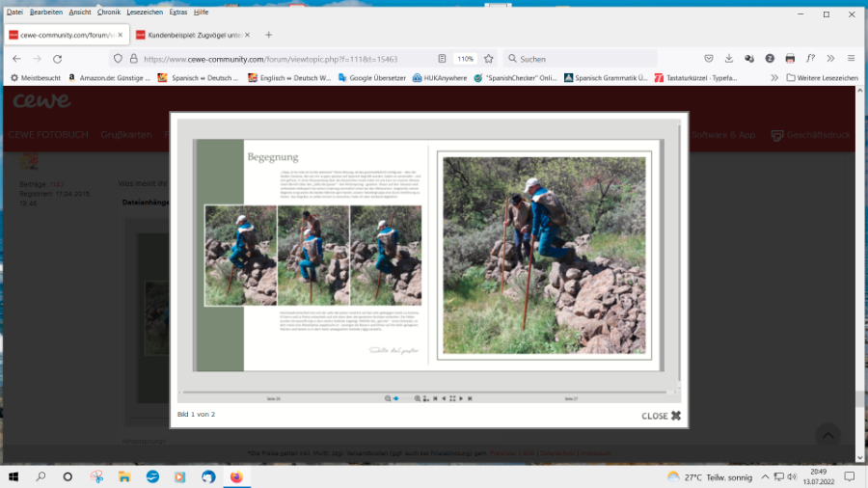The height and width of the screenshot is (488, 868).
Task: Show hidden system tray icons
Action: coord(765,477)
